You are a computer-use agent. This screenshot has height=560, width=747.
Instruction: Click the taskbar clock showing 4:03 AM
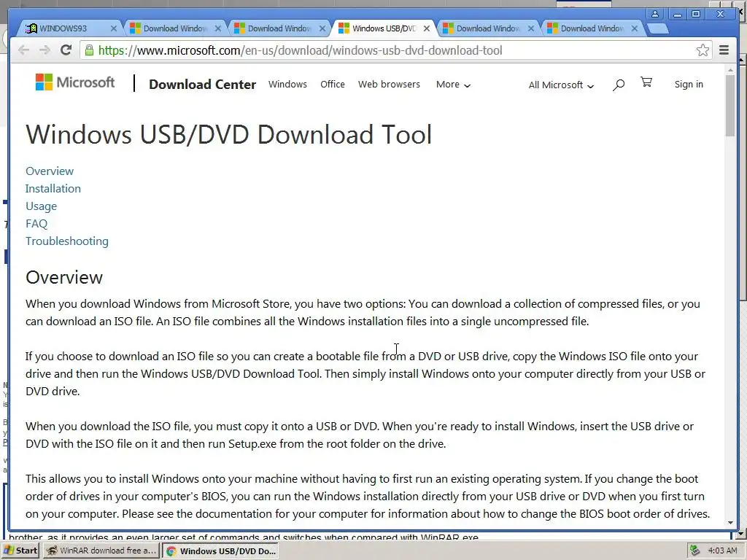[723, 551]
